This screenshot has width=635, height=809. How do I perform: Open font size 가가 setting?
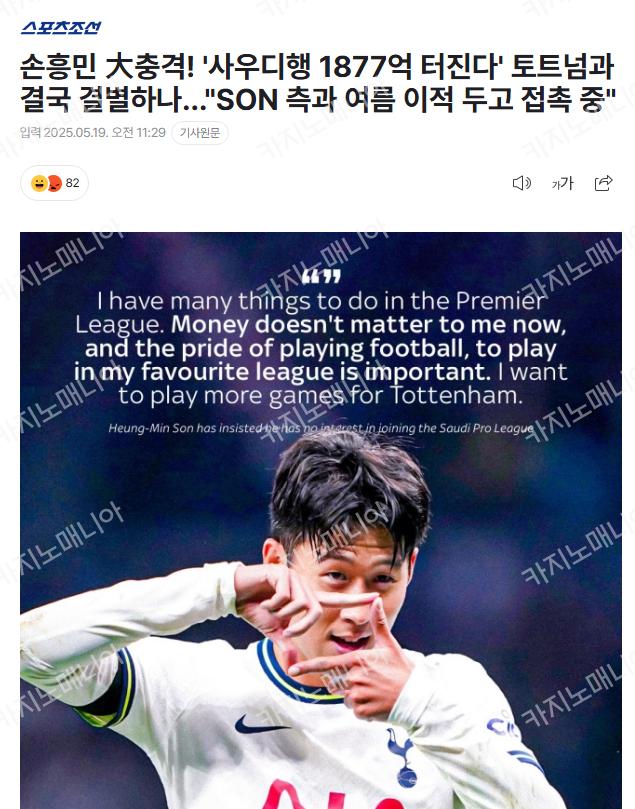click(562, 183)
